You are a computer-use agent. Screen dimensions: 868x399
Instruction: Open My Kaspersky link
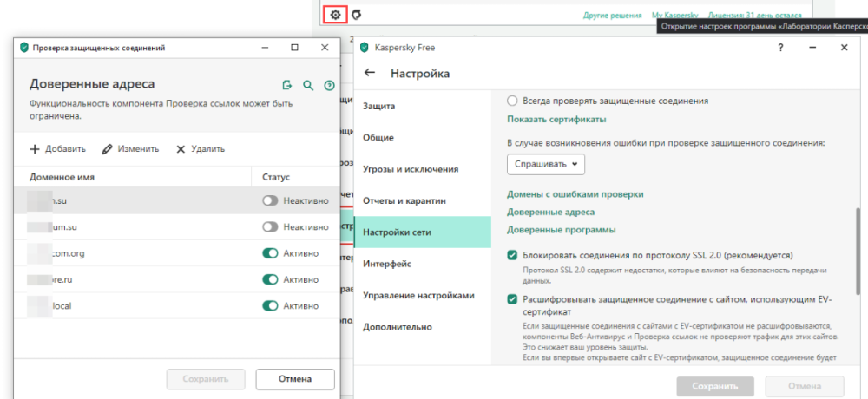[674, 16]
